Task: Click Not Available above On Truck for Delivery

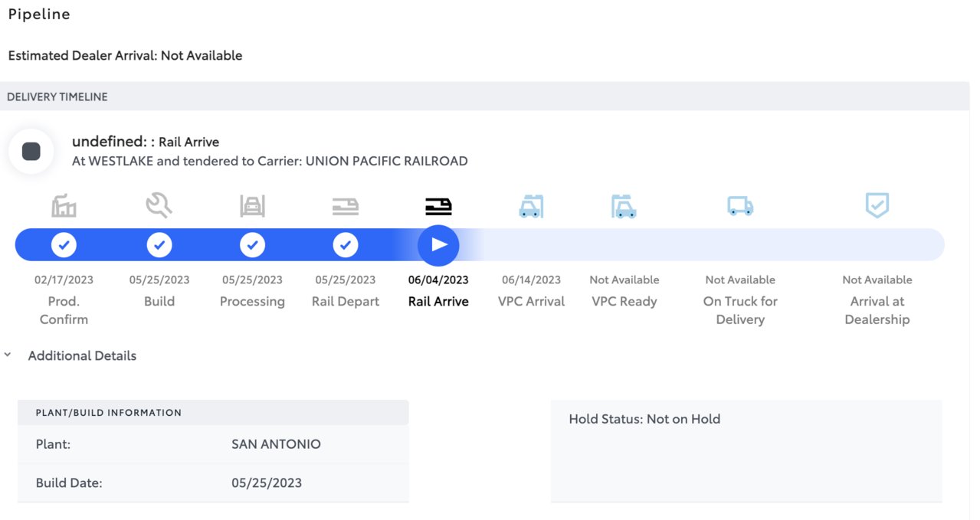Action: tap(740, 280)
